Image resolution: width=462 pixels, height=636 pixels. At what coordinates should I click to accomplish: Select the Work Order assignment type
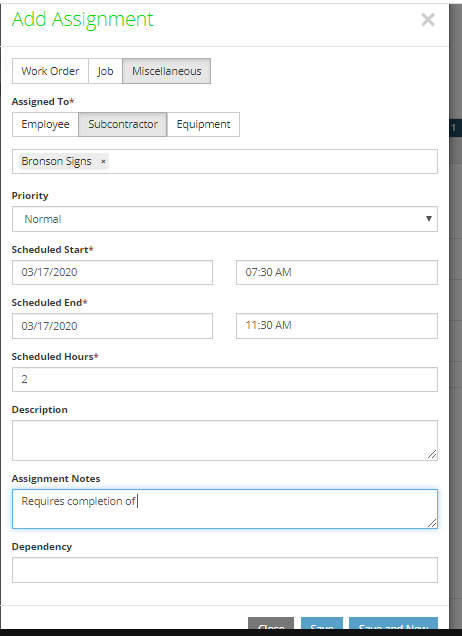pyautogui.click(x=50, y=71)
